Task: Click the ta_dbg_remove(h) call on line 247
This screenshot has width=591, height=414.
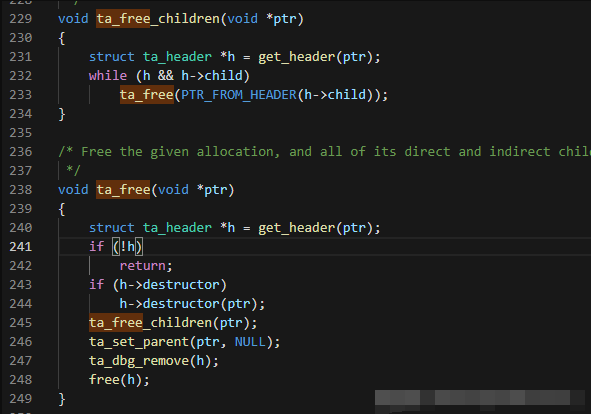Action: [154, 361]
